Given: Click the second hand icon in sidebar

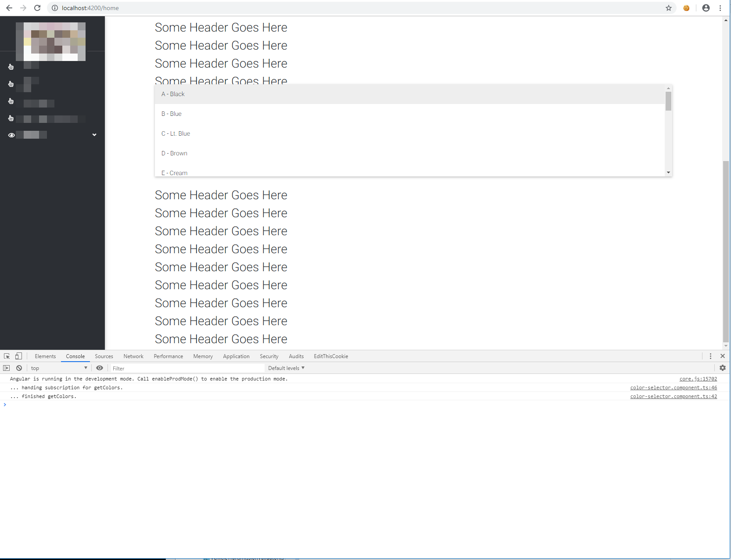Looking at the screenshot, I should pyautogui.click(x=11, y=84).
